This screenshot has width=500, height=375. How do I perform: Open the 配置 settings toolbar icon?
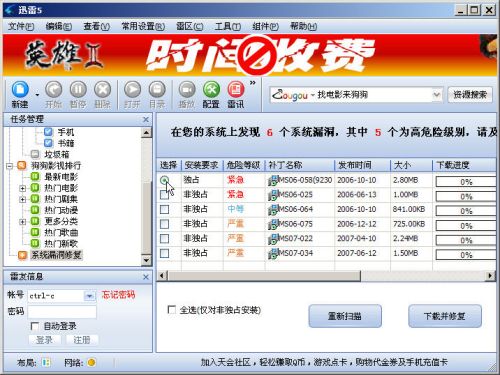(x=211, y=89)
